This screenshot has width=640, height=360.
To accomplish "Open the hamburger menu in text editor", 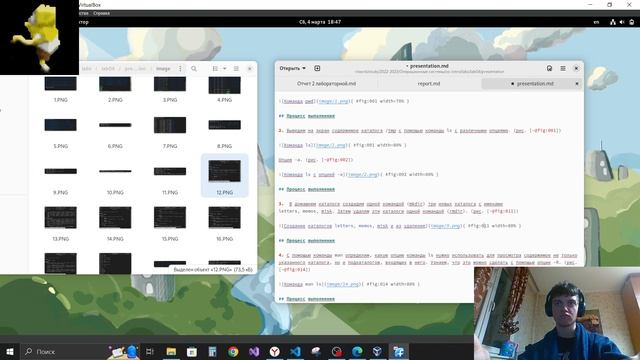I will (563, 68).
